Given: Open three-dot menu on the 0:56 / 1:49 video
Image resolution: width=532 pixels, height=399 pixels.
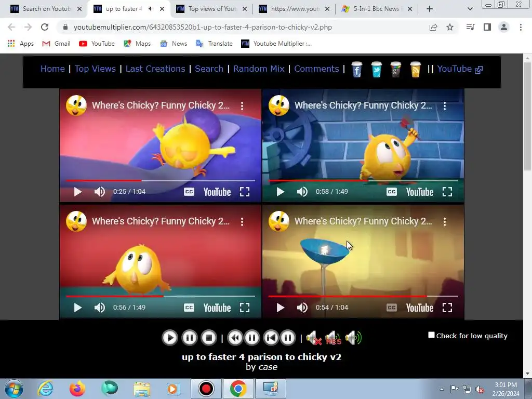Looking at the screenshot, I should click(x=242, y=222).
